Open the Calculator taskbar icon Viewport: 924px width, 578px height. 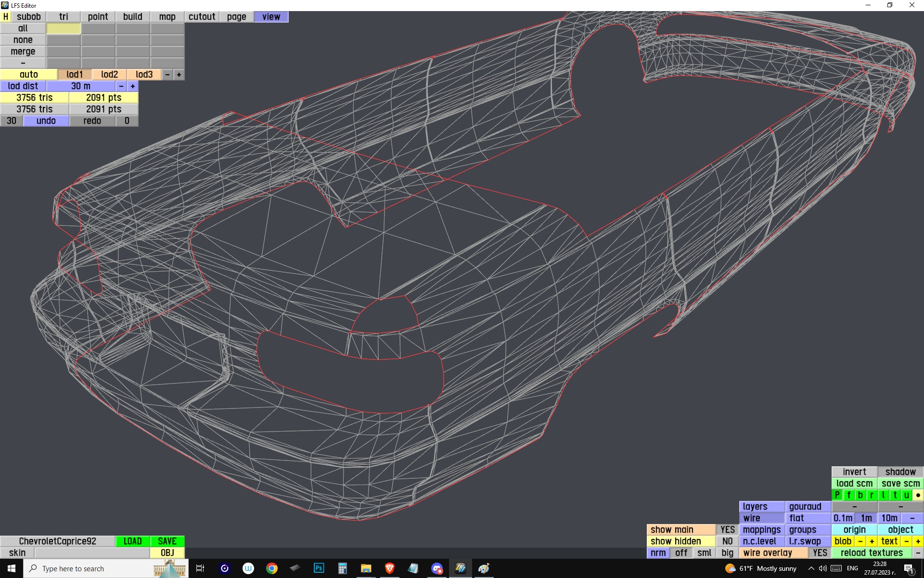click(x=342, y=568)
